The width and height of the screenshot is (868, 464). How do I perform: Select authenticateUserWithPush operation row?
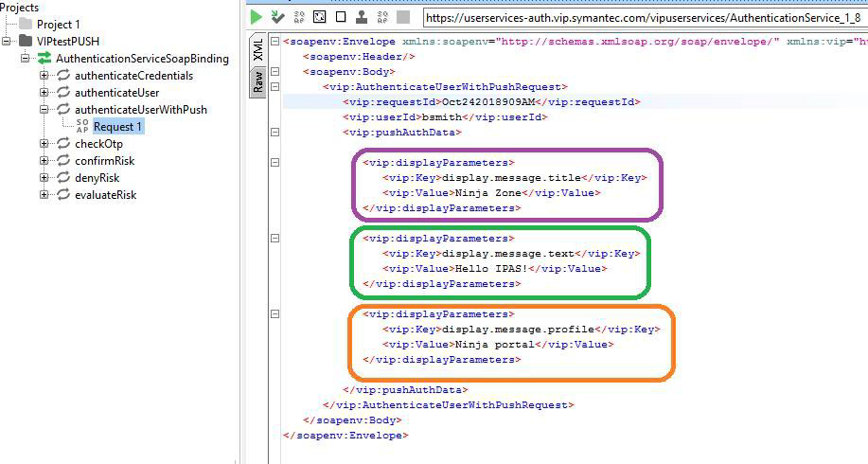141,110
